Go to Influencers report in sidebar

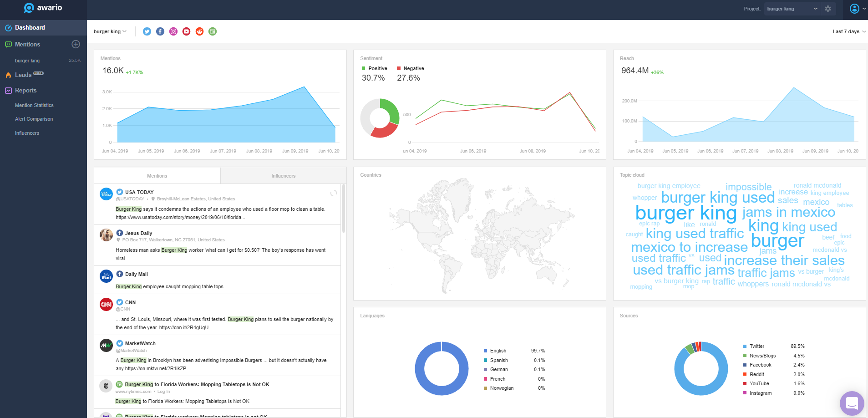(27, 133)
